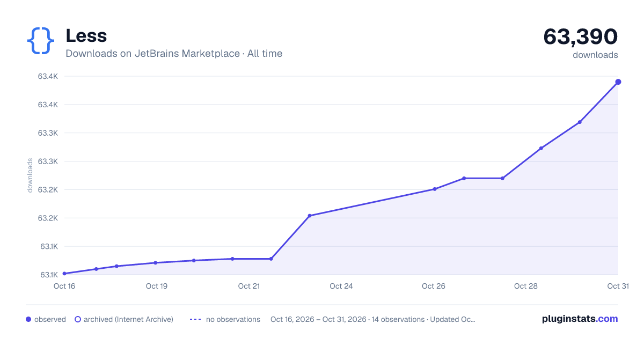Click the 'Oct 24' x-axis label

(x=341, y=286)
